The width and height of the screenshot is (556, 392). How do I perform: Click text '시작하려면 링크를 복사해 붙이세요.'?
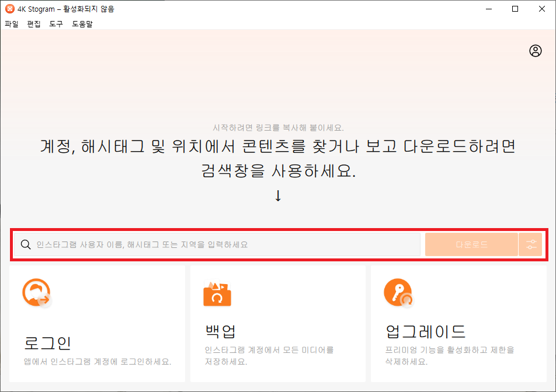point(279,128)
